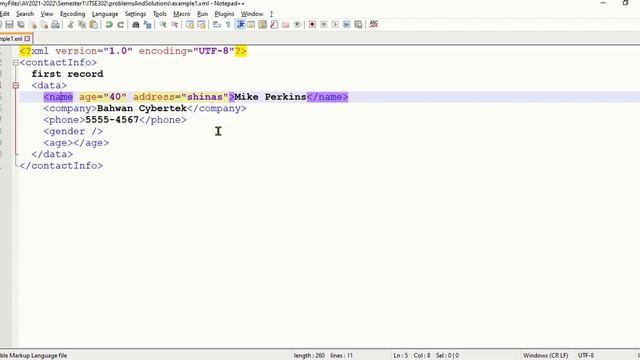Select the example1.xml document tab
640x360 pixels.
coord(11,39)
